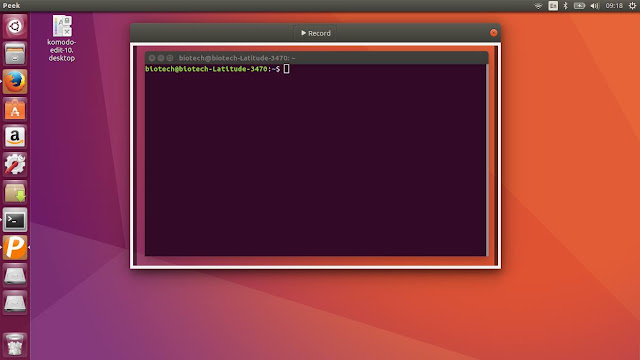Open the package installer box icon
The image size is (640, 360).
click(15, 193)
